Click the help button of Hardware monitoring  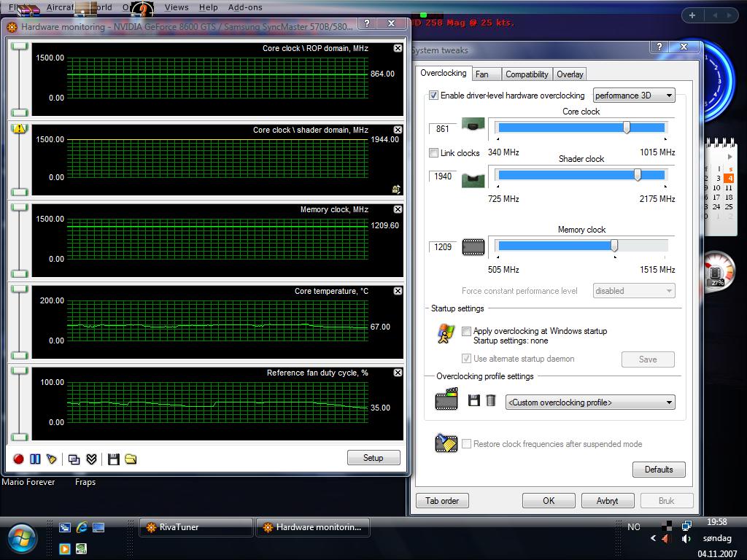coord(367,23)
